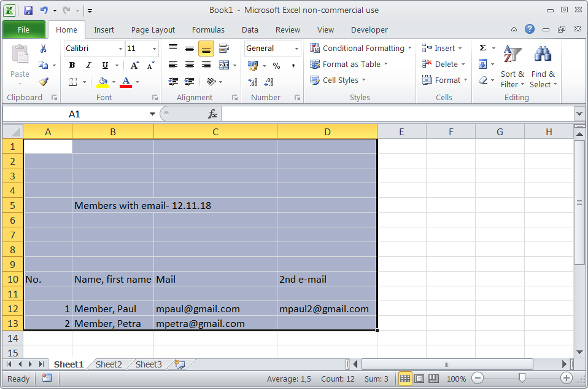Expand the Name Box dropdown
Image resolution: width=588 pixels, height=389 pixels.
[x=152, y=114]
